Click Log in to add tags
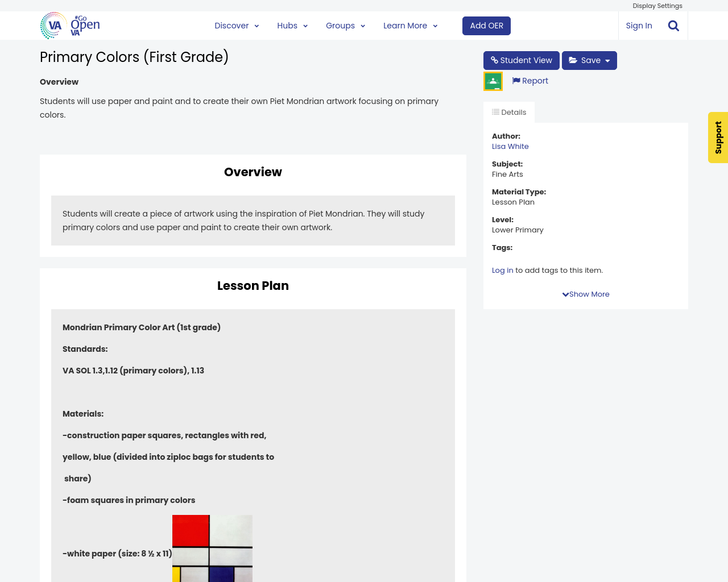The width and height of the screenshot is (728, 582). click(502, 271)
